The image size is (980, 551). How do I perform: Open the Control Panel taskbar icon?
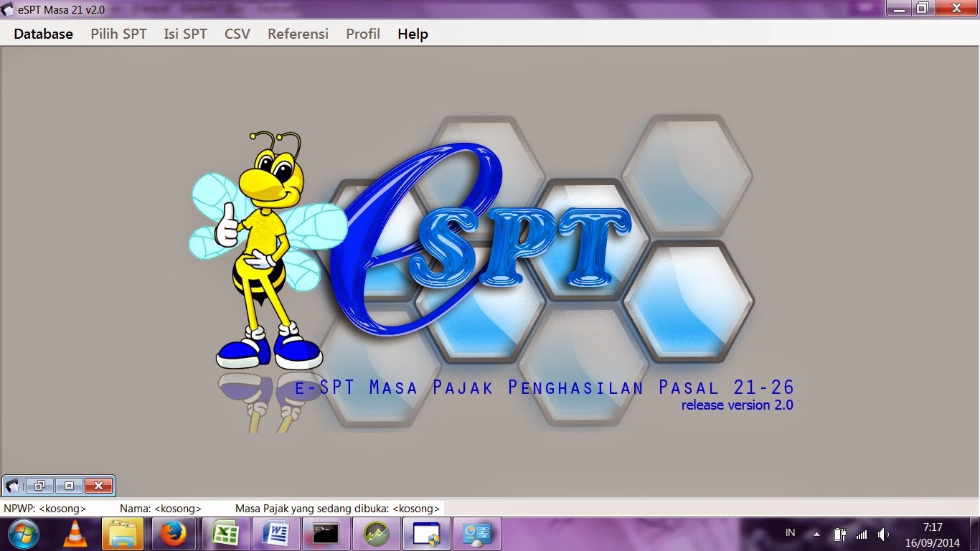point(477,534)
